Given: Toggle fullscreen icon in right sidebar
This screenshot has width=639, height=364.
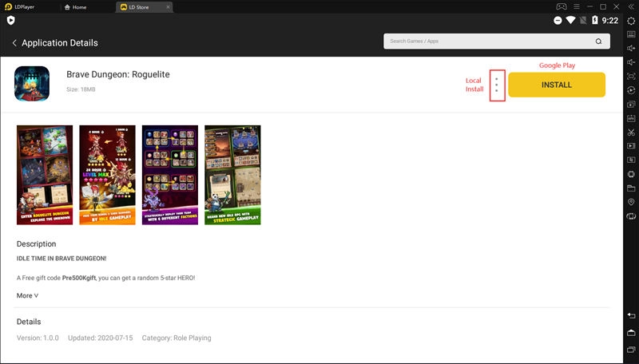Looking at the screenshot, I should point(631,77).
